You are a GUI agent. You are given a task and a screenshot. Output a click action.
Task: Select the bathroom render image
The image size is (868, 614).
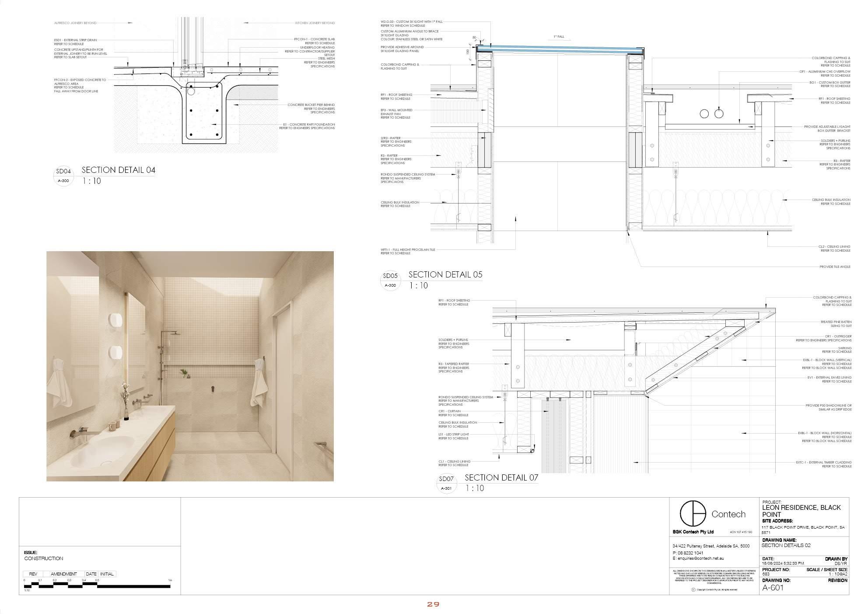coord(190,366)
